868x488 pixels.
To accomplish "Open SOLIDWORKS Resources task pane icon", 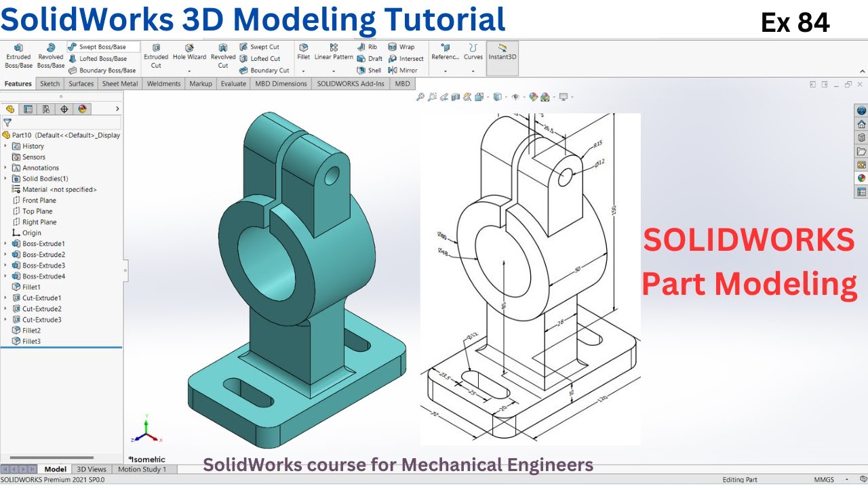I will [861, 110].
